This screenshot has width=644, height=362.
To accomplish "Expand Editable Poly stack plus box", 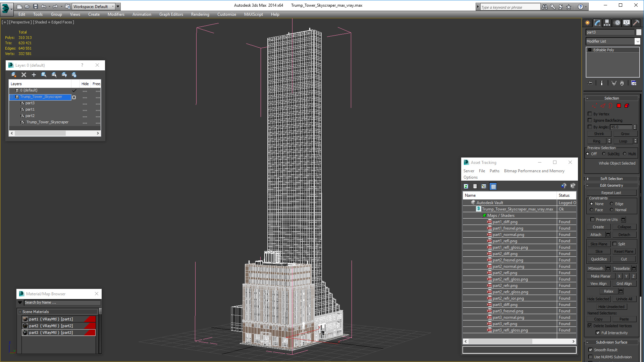I will (590, 50).
